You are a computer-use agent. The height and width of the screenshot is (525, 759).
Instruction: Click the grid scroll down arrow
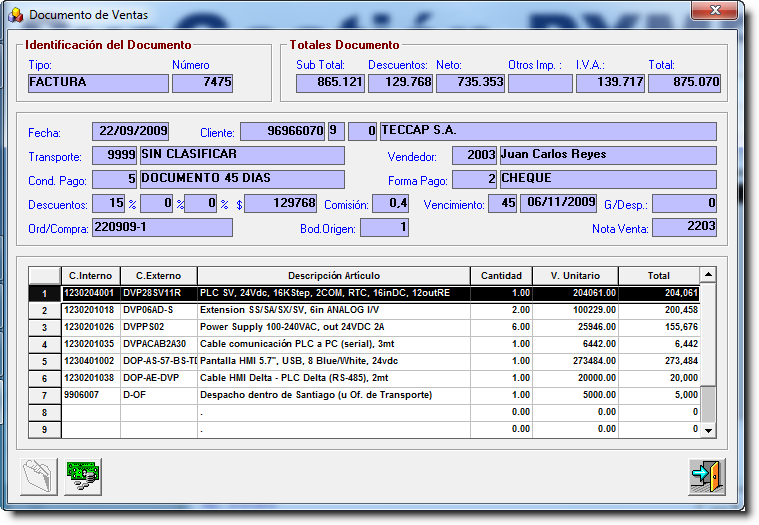pyautogui.click(x=708, y=430)
